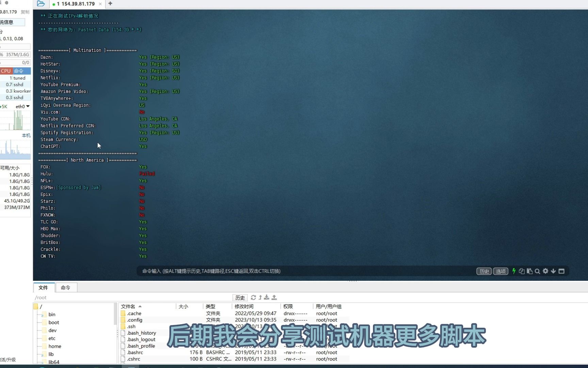Viewport: 588px width, 368px height.
Task: Add a new session tab with plus
Action: click(110, 4)
